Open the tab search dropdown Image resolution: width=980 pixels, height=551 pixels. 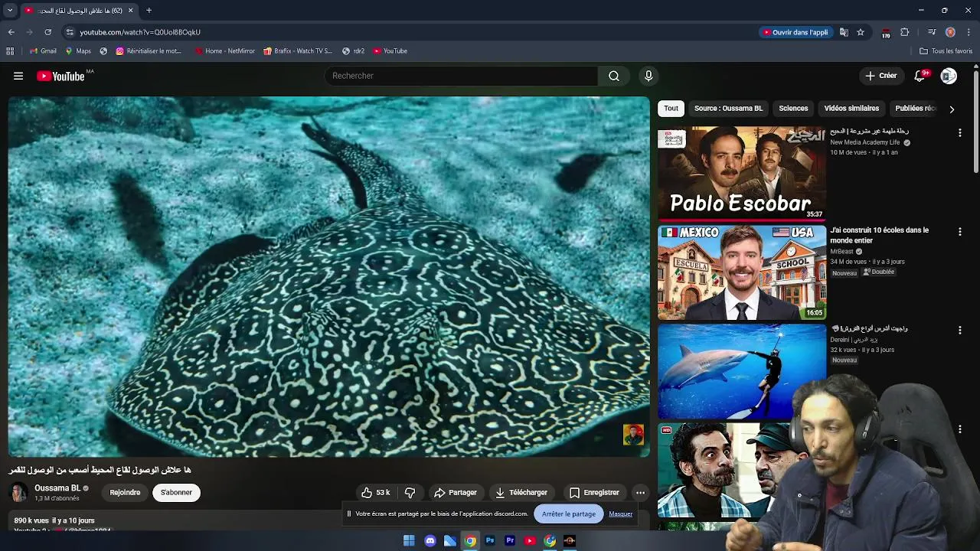11,11
